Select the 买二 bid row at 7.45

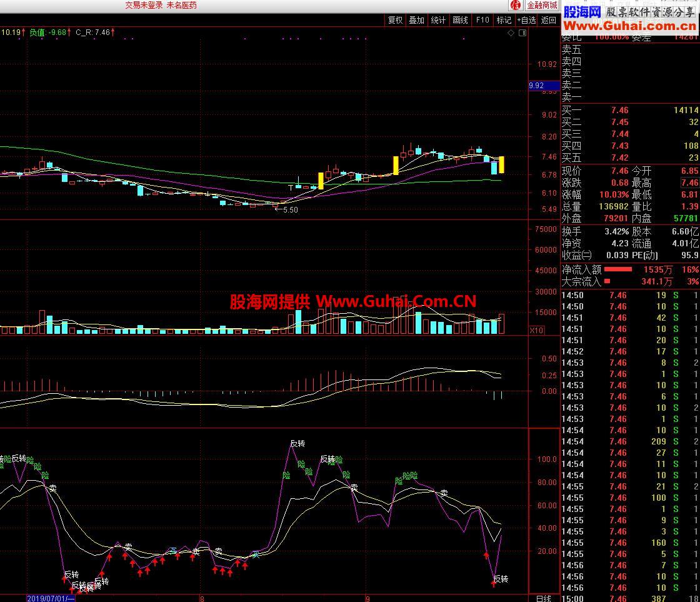pos(630,122)
